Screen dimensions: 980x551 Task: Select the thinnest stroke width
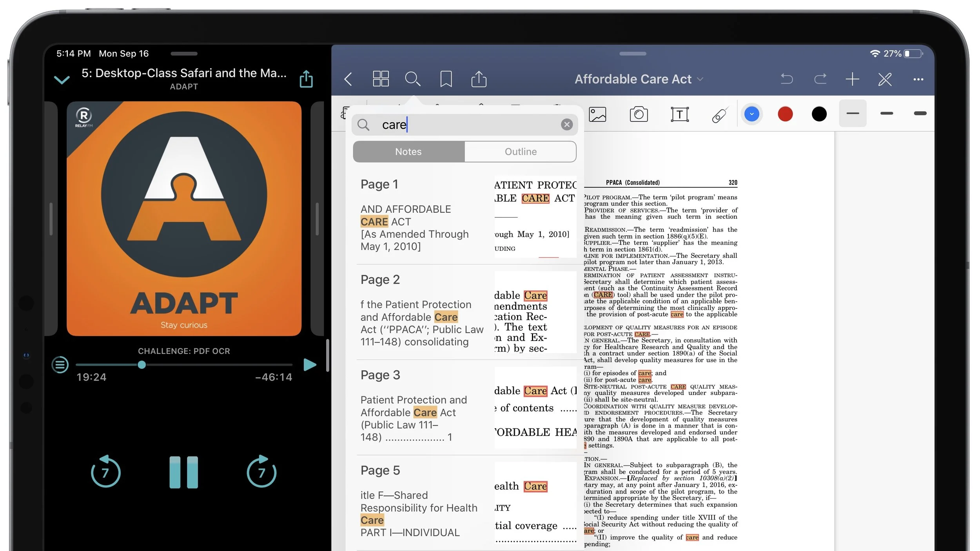[x=853, y=114]
